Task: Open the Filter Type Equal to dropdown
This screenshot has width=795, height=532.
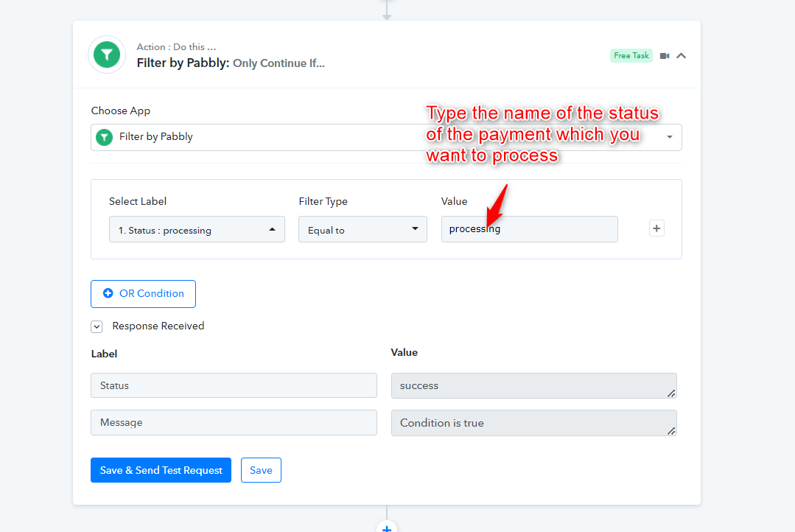Action: (363, 230)
